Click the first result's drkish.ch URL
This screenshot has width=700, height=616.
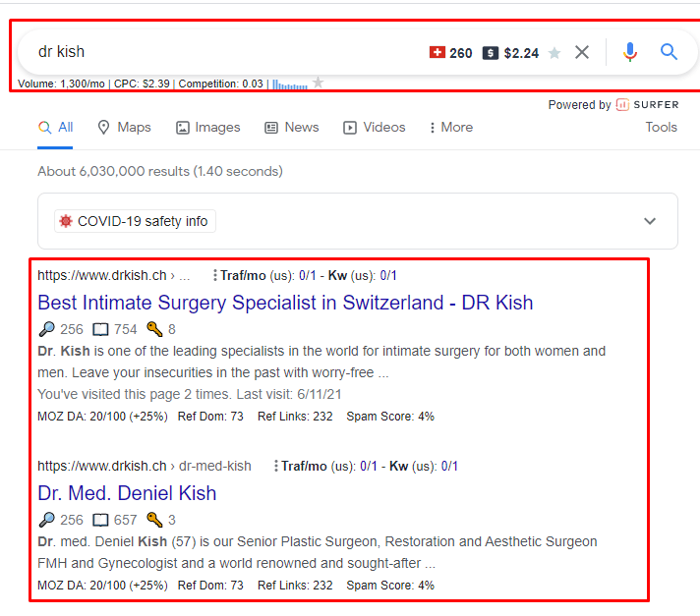[x=114, y=276]
